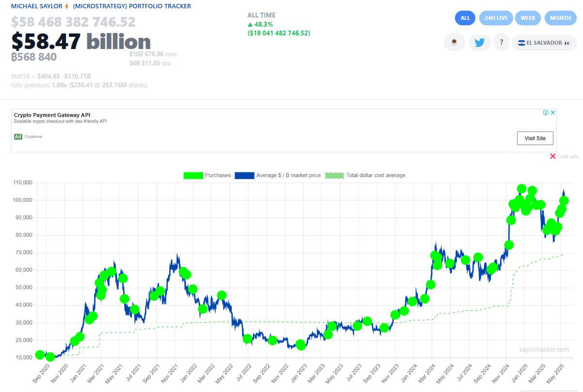
Task: Click the Cryptomus advertiser name
Action: point(33,137)
